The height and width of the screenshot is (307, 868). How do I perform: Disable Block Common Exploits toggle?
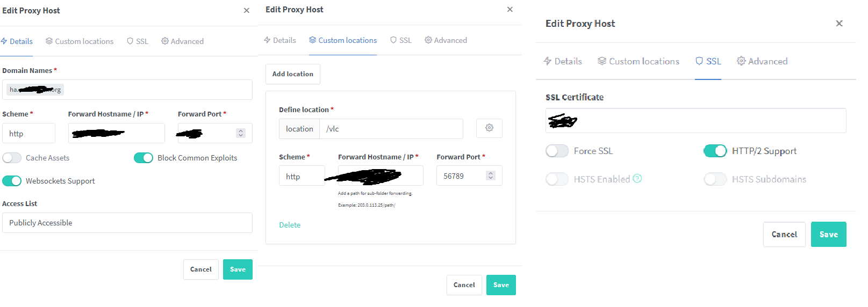144,158
